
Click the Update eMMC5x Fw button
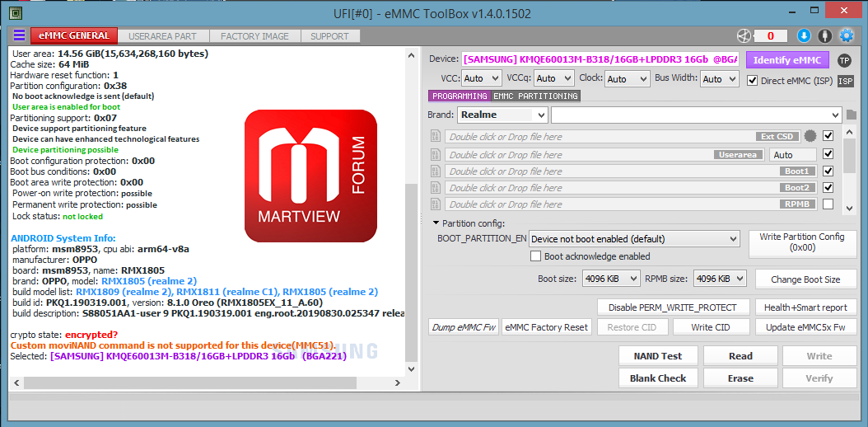[x=805, y=326]
